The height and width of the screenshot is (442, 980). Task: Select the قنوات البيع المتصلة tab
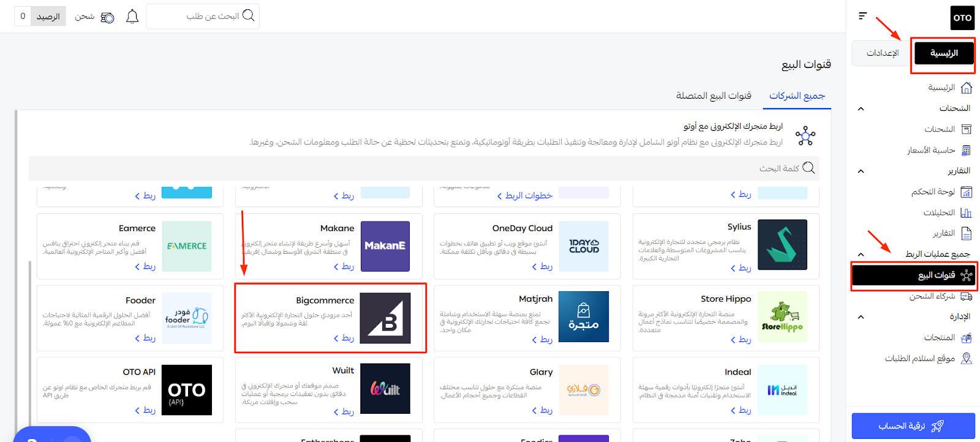(x=714, y=96)
